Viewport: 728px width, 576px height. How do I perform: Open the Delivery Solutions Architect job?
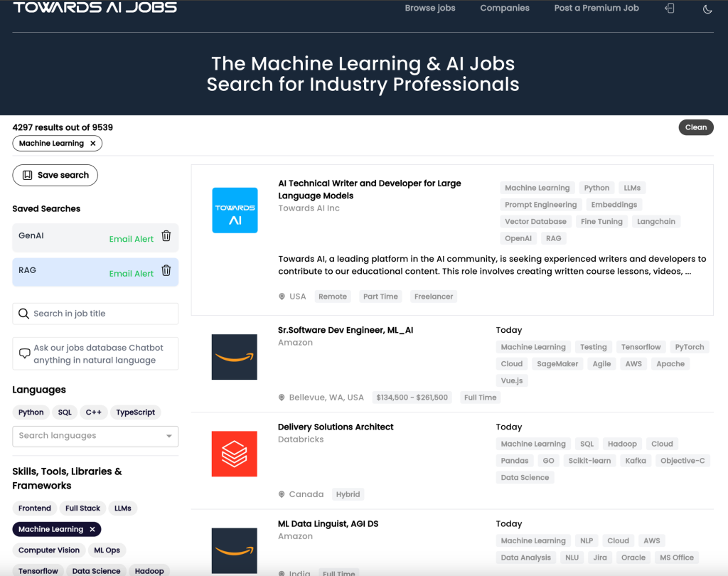[x=336, y=427]
